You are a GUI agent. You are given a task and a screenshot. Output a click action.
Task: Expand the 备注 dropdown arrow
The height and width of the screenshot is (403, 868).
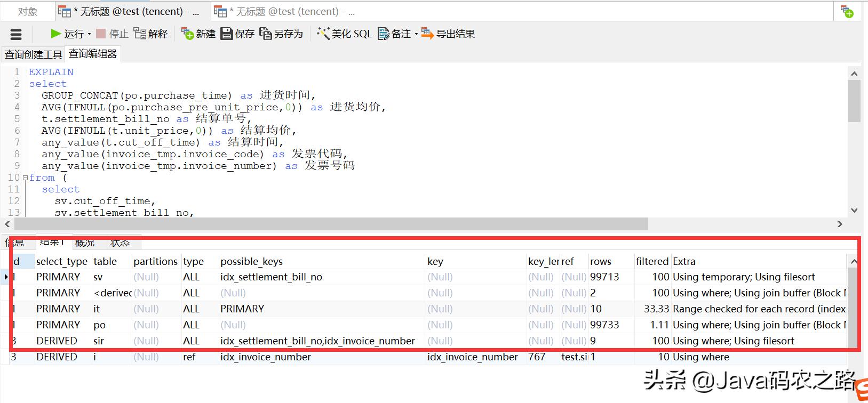(x=416, y=34)
